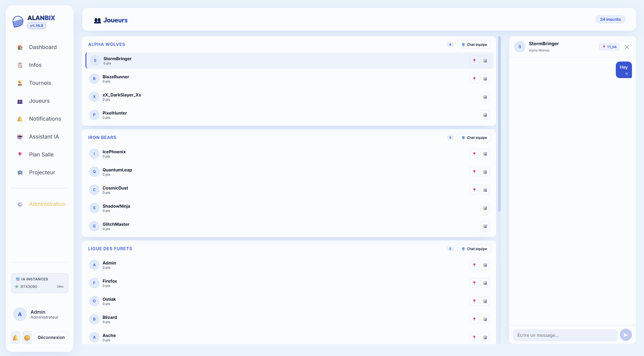The width and height of the screenshot is (644, 356).
Task: Click the RTX3090 instance entry
Action: tap(40, 287)
